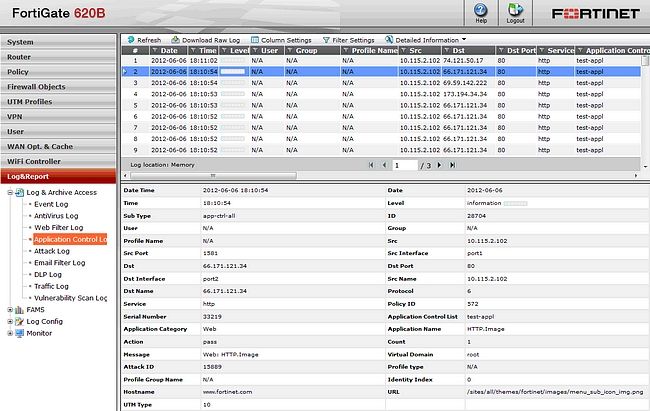
Task: Collapse Log & Archive Access tree node
Action: click(x=10, y=192)
